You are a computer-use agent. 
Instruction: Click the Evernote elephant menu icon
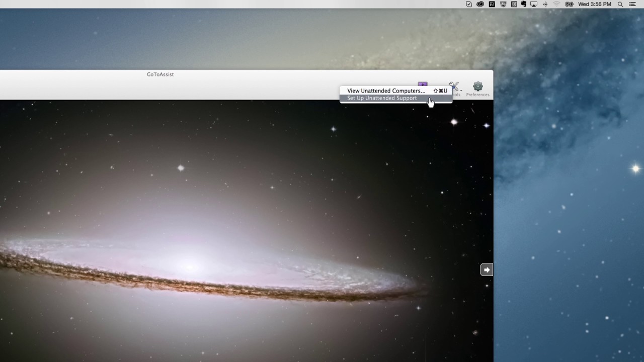pos(523,4)
